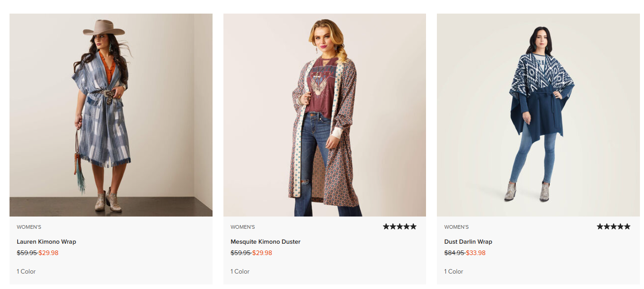The image size is (644, 289).
Task: Click the middle star on Dust Darlin Wrap rating
Action: 613,226
